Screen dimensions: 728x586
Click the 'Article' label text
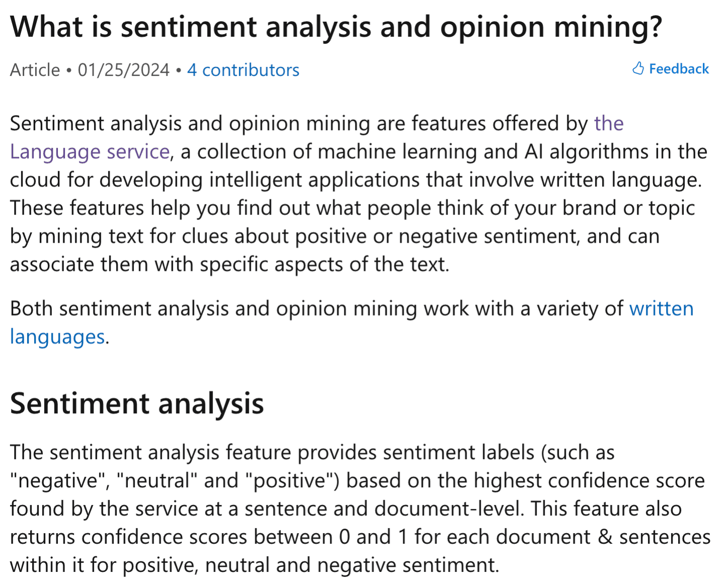35,70
